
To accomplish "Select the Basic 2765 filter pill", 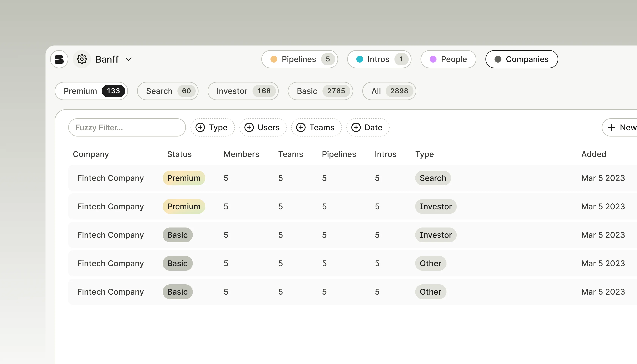I will tap(320, 91).
